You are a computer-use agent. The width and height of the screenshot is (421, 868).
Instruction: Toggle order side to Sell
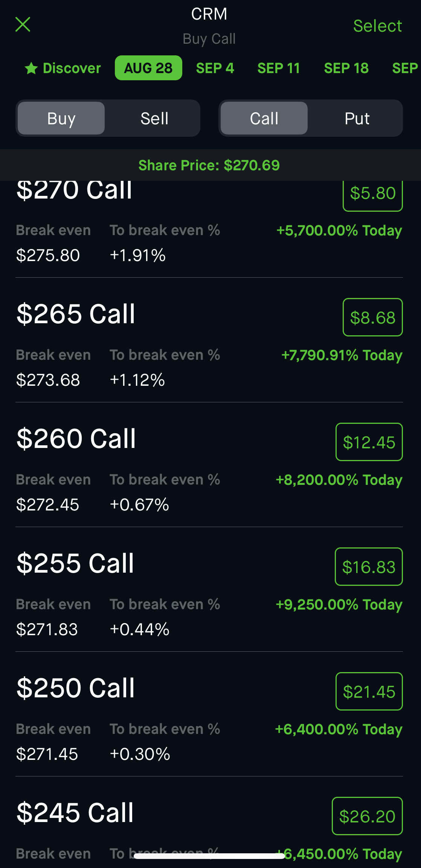tap(154, 118)
